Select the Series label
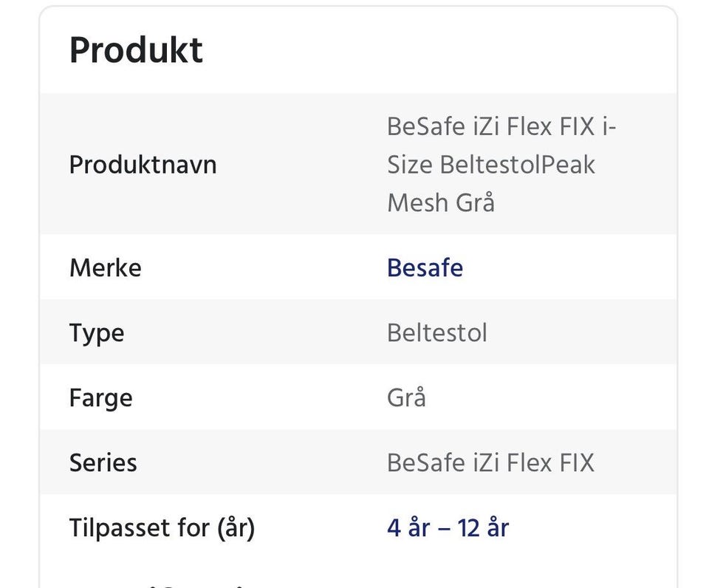The image size is (709, 588). (103, 462)
